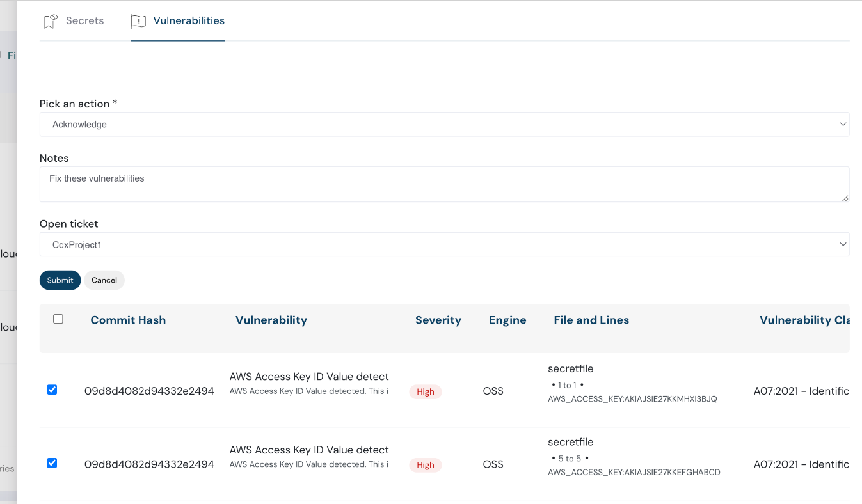The width and height of the screenshot is (862, 504).
Task: Click the Commit Hash column header
Action: pyautogui.click(x=128, y=320)
